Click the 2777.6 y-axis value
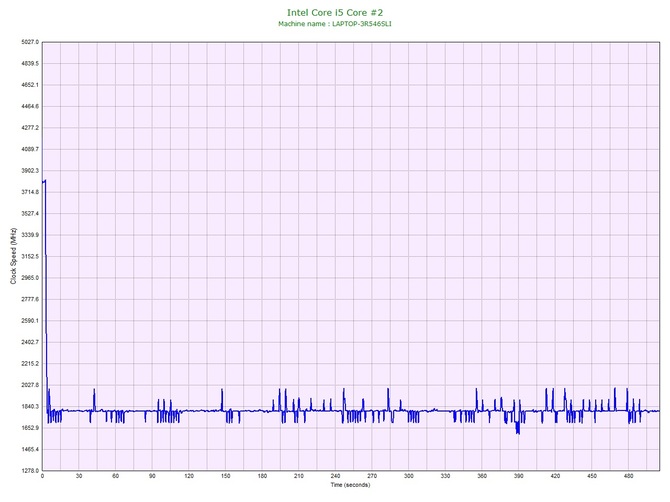The image size is (670, 502). [30, 299]
